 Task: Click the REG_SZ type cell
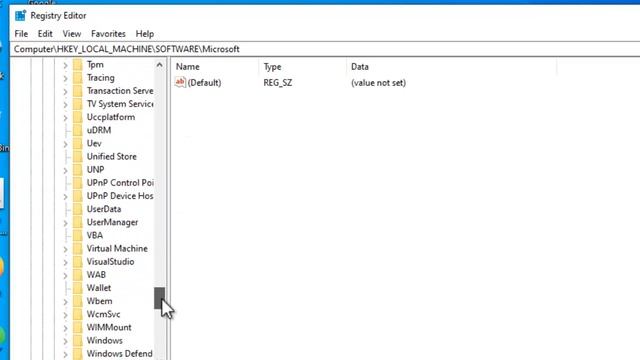click(278, 83)
